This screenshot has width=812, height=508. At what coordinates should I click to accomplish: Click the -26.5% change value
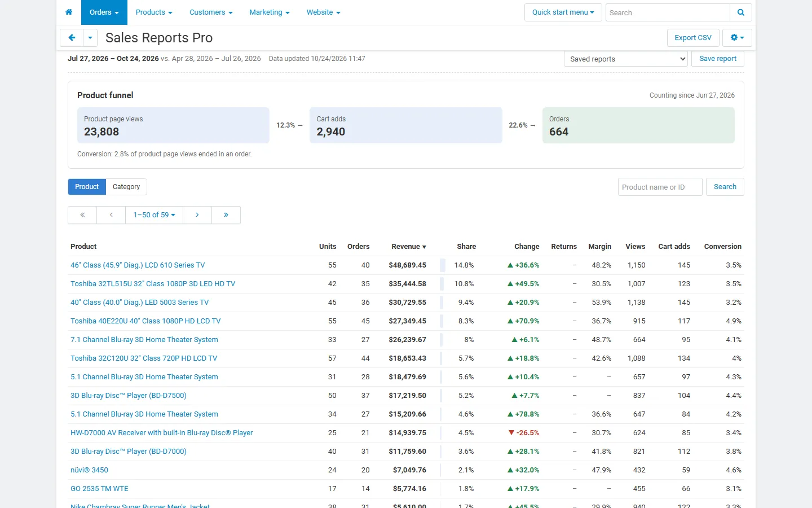point(524,433)
